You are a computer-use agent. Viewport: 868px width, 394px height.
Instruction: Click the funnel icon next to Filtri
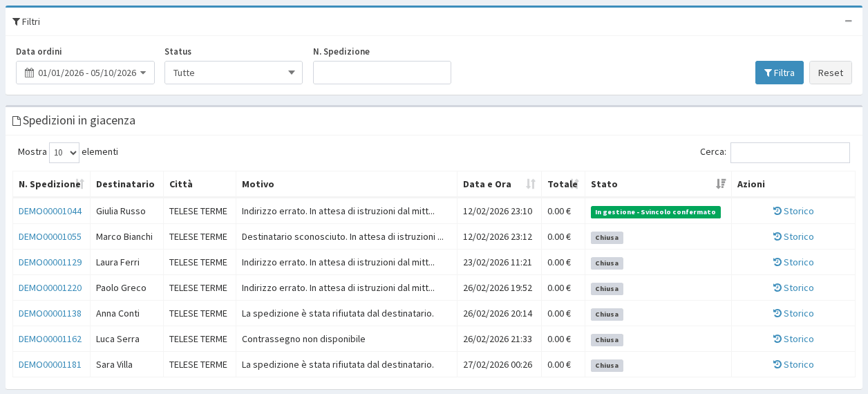[17, 21]
